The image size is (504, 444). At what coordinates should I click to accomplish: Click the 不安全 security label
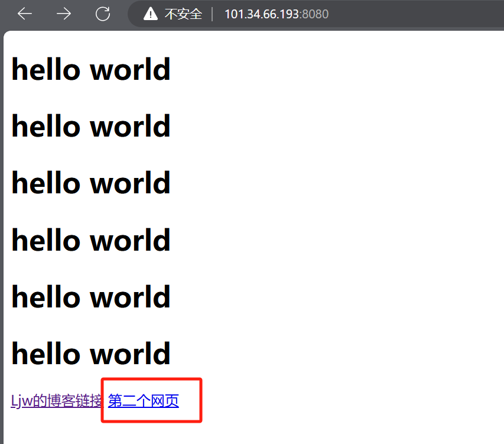point(183,14)
